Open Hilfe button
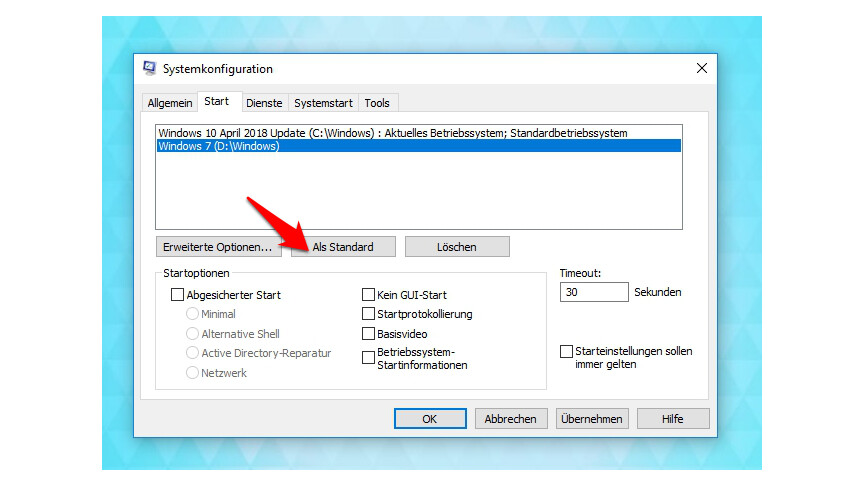This screenshot has width=864, height=486. 673,419
